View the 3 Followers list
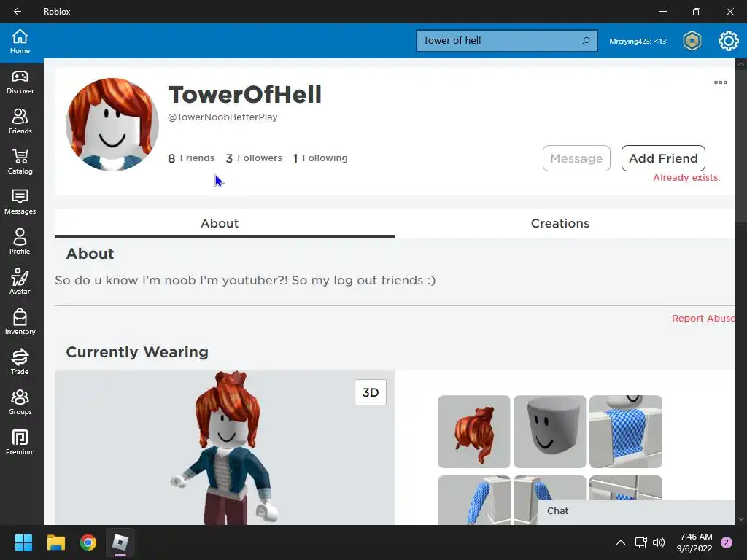 [254, 158]
